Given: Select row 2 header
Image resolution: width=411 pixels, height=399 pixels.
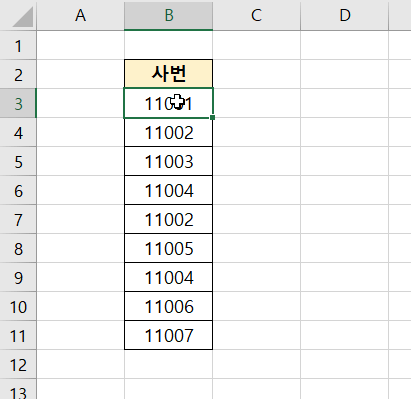Looking at the screenshot, I should pyautogui.click(x=18, y=74).
